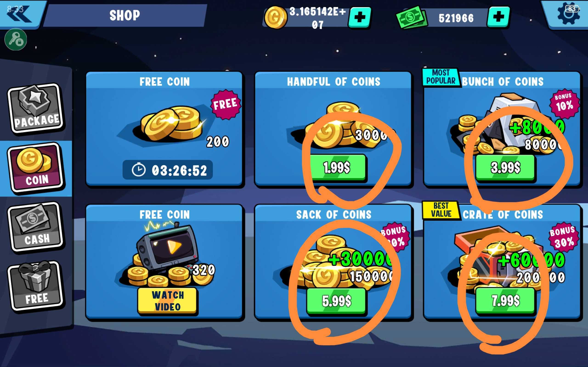This screenshot has width=588, height=367.
Task: Tap the green key-lock icon
Action: click(x=16, y=39)
